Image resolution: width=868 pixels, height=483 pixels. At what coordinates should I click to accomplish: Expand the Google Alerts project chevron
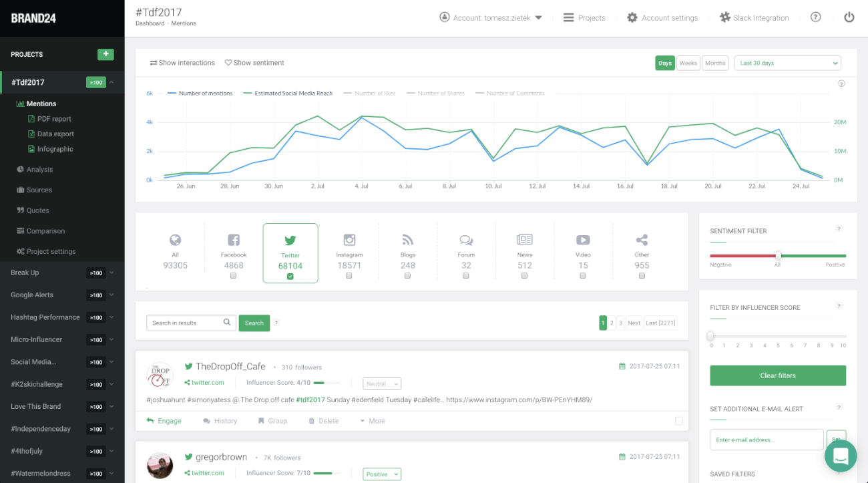112,295
